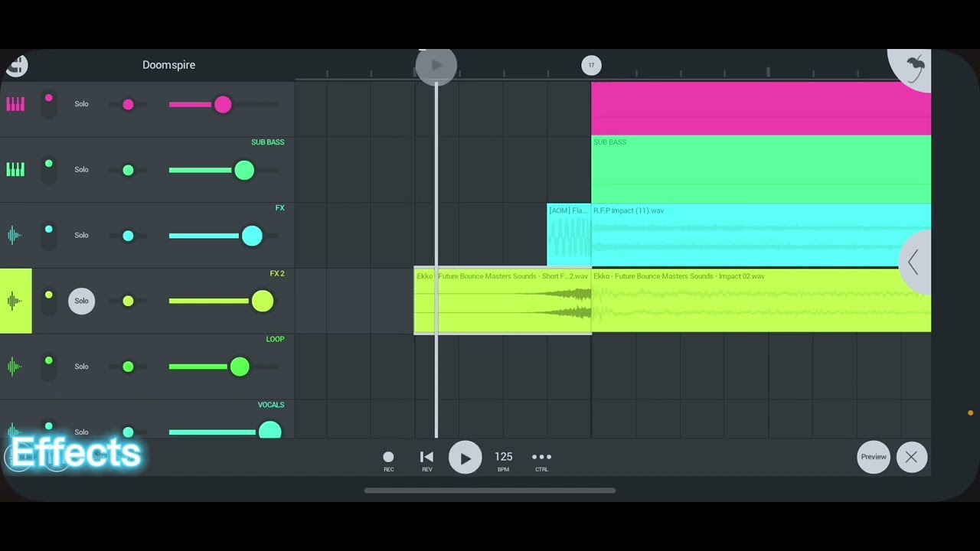Click the bar 17 timeline marker
This screenshot has width=980, height=551.
[591, 65]
